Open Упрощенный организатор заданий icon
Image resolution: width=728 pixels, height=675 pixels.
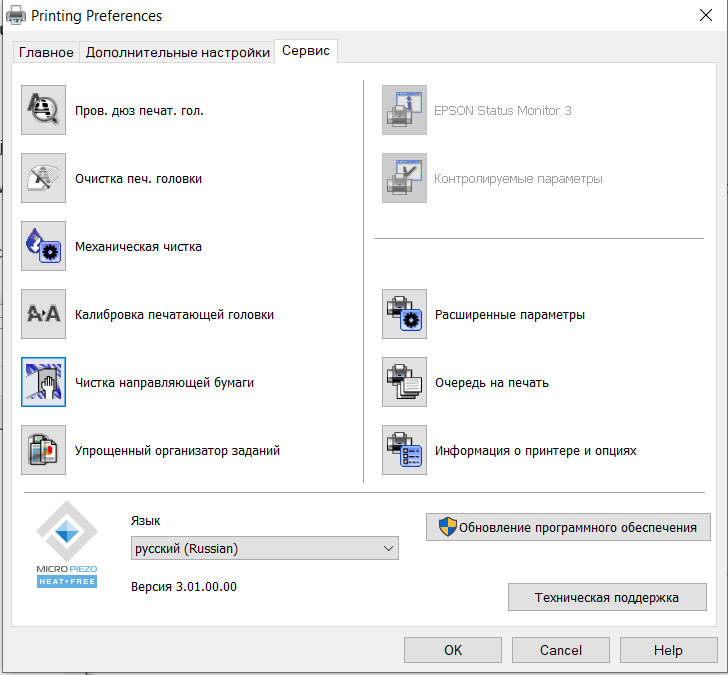click(43, 450)
